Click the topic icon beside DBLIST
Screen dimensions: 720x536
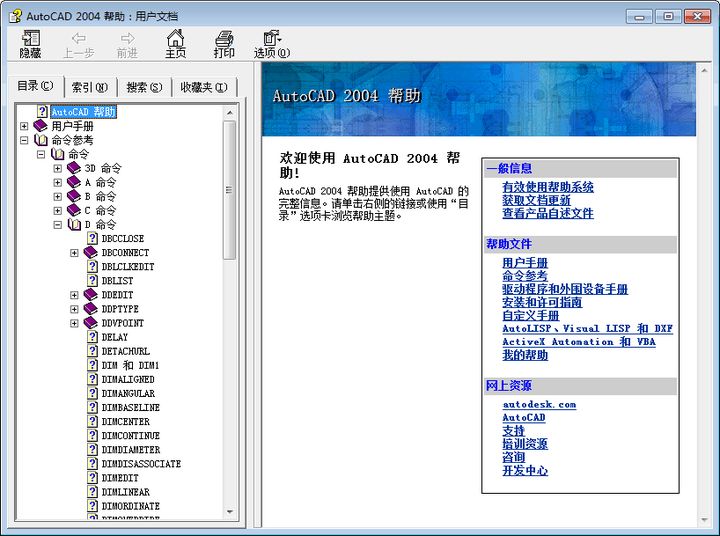[93, 280]
